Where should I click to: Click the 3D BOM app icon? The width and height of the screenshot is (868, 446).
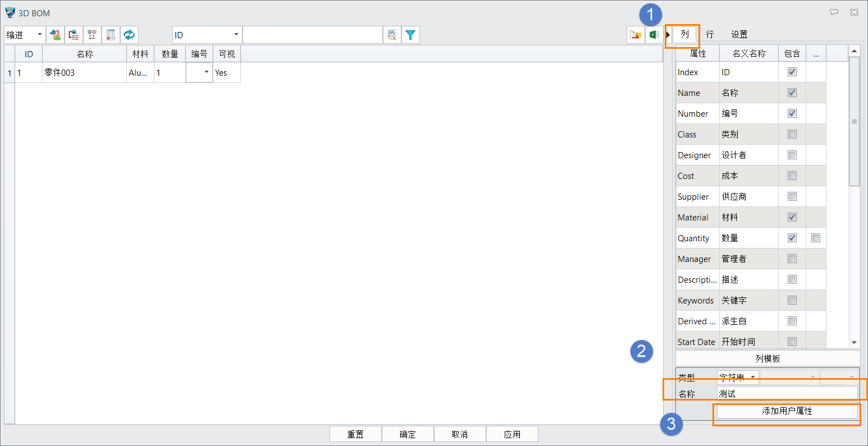coord(10,12)
